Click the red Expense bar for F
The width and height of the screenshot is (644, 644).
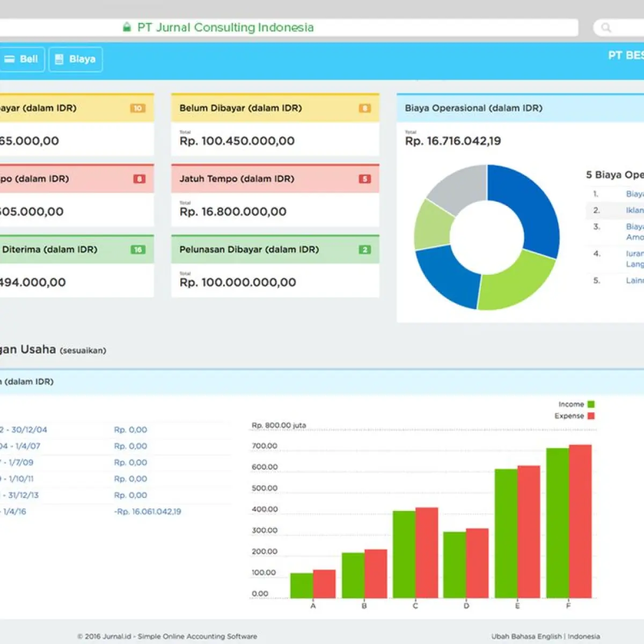click(580, 521)
